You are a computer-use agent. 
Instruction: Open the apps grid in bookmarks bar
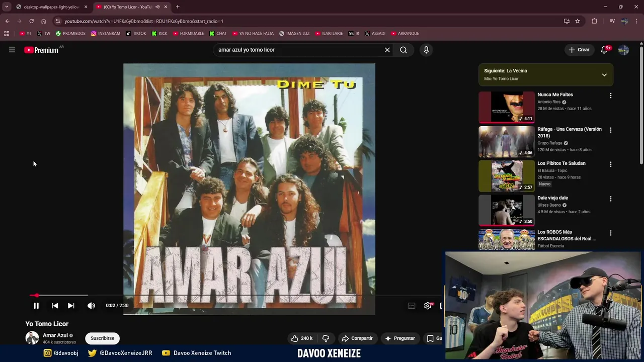[7, 34]
